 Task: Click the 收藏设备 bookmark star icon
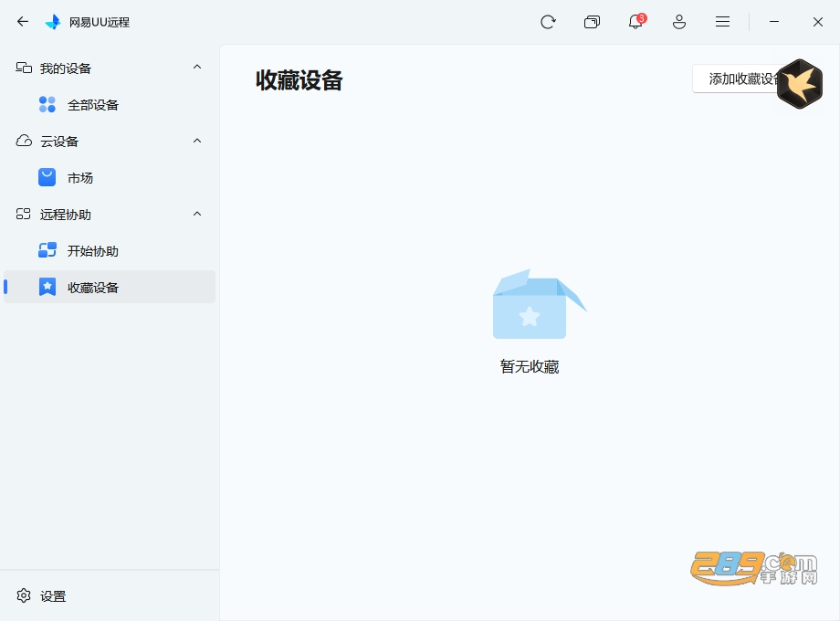pos(47,287)
